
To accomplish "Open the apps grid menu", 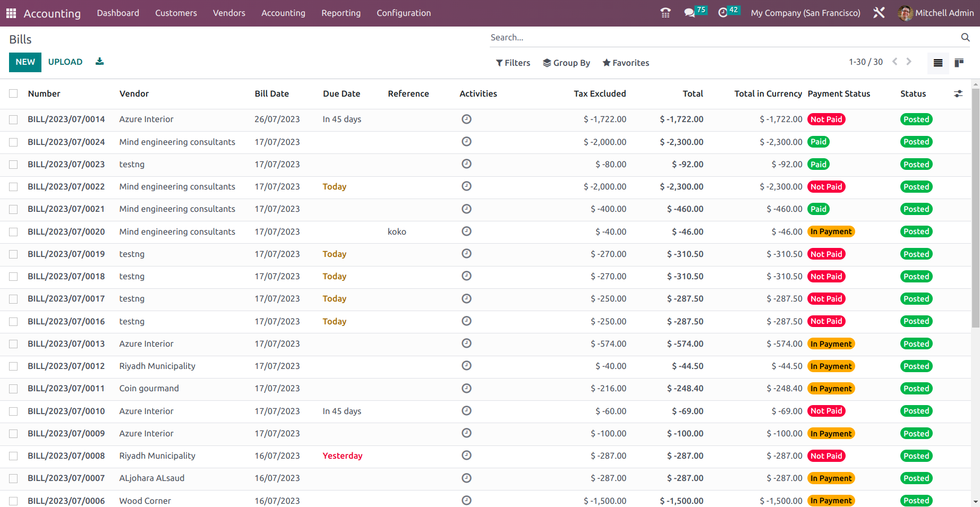I will coord(11,13).
